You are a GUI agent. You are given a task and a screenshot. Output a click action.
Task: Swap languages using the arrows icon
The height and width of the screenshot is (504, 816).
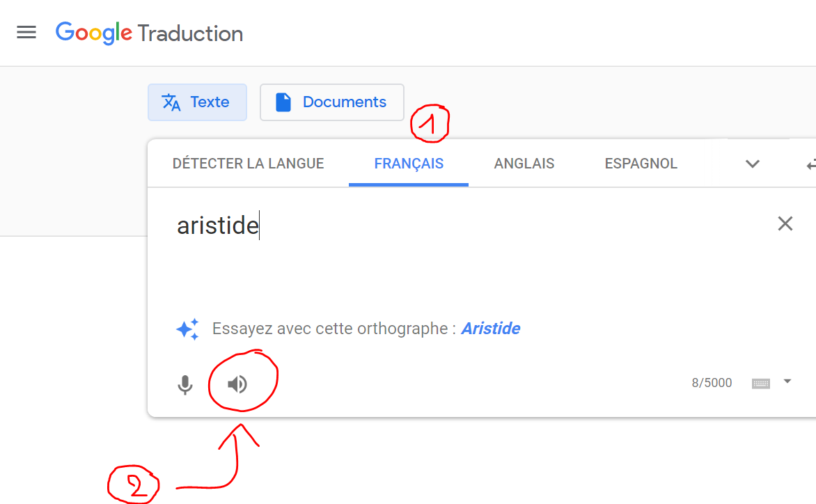(x=811, y=166)
